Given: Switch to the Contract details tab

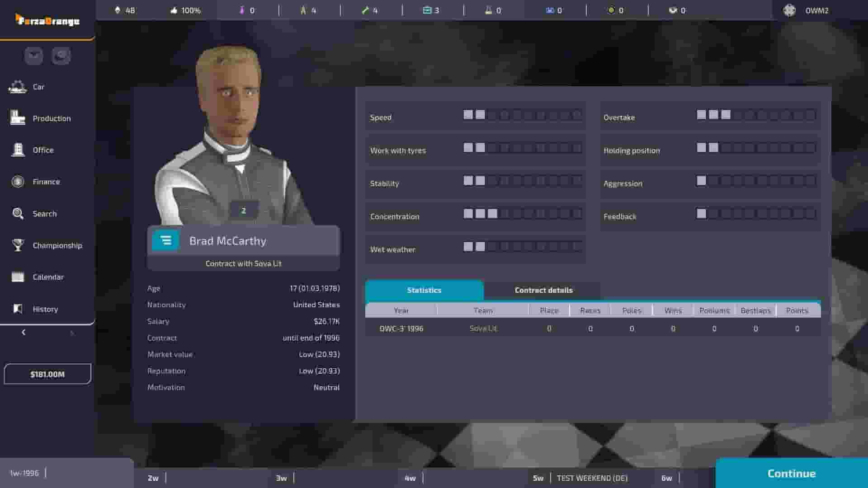Looking at the screenshot, I should [x=542, y=290].
